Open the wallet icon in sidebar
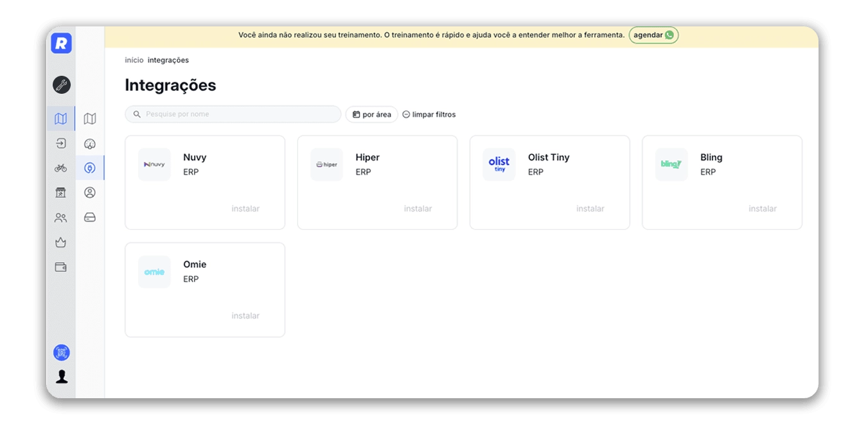Screen dimensions: 868x422 [x=61, y=267]
